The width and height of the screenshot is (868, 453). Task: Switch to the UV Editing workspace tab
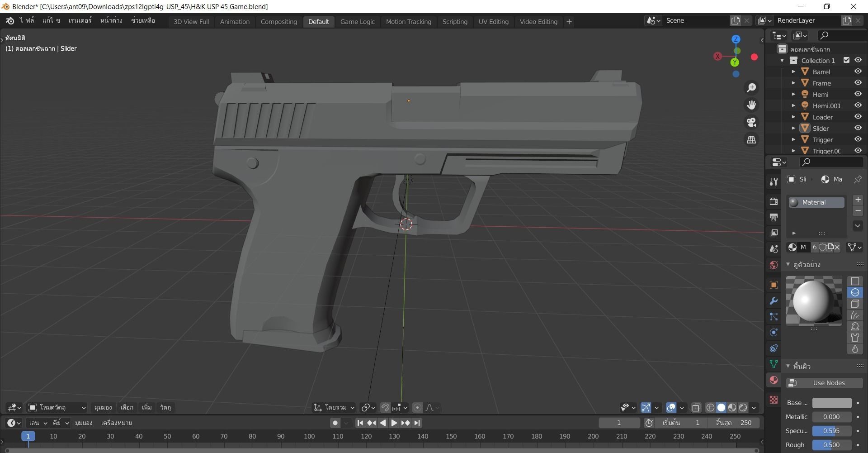click(x=493, y=22)
